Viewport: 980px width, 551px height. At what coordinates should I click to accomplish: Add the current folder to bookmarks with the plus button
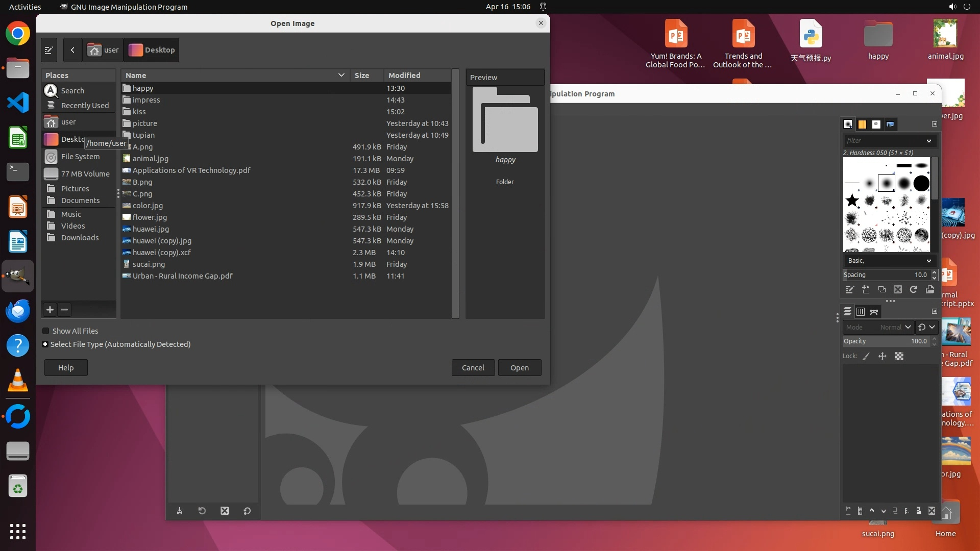50,310
